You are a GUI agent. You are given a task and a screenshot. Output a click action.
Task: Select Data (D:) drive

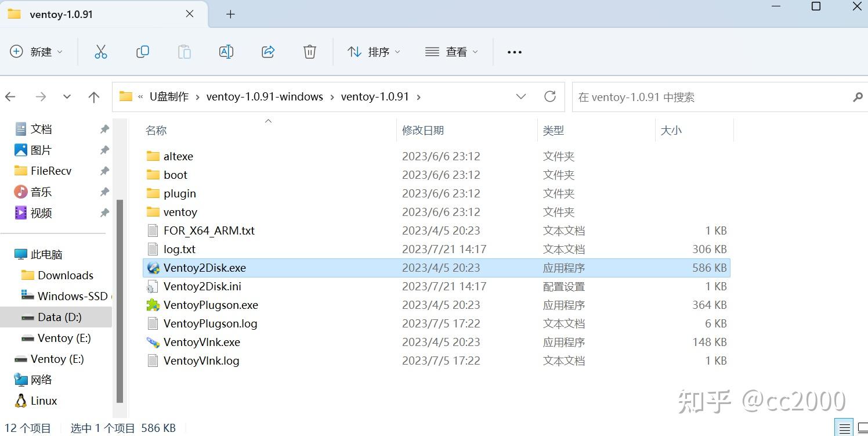click(56, 317)
